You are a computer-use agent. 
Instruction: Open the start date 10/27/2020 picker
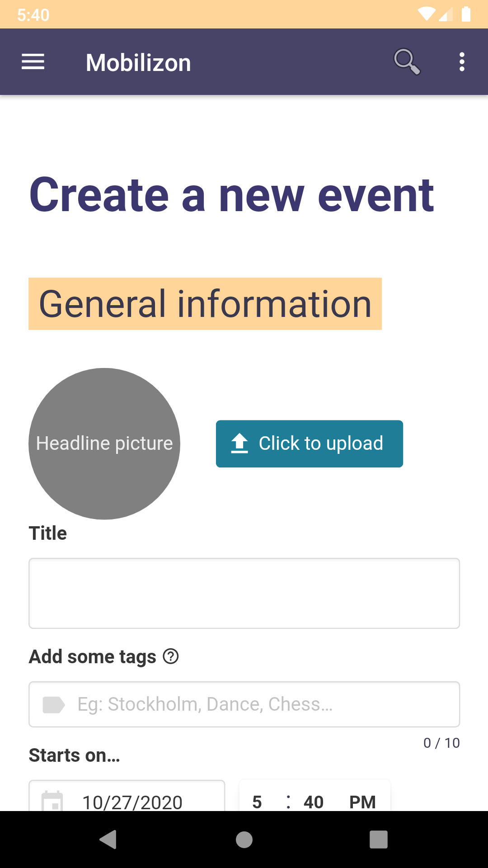pos(132,802)
